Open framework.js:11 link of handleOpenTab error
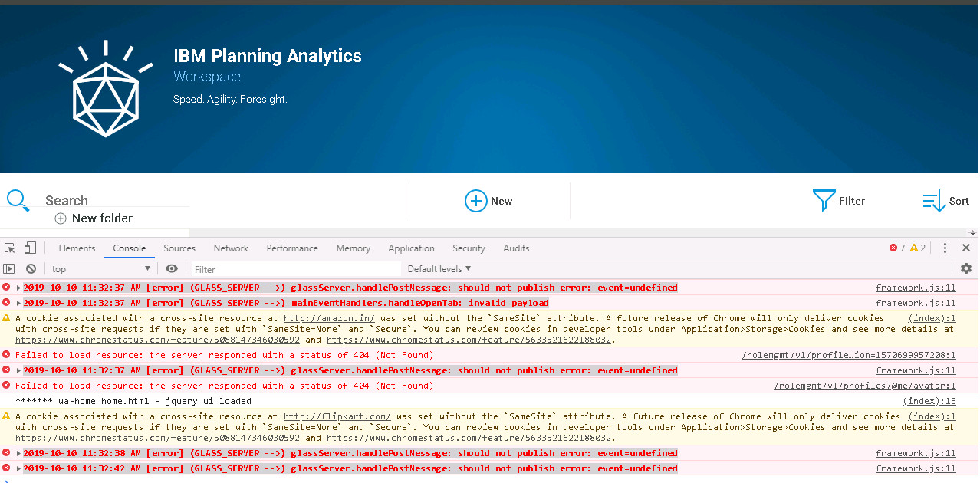This screenshot has width=980, height=483. [x=916, y=303]
